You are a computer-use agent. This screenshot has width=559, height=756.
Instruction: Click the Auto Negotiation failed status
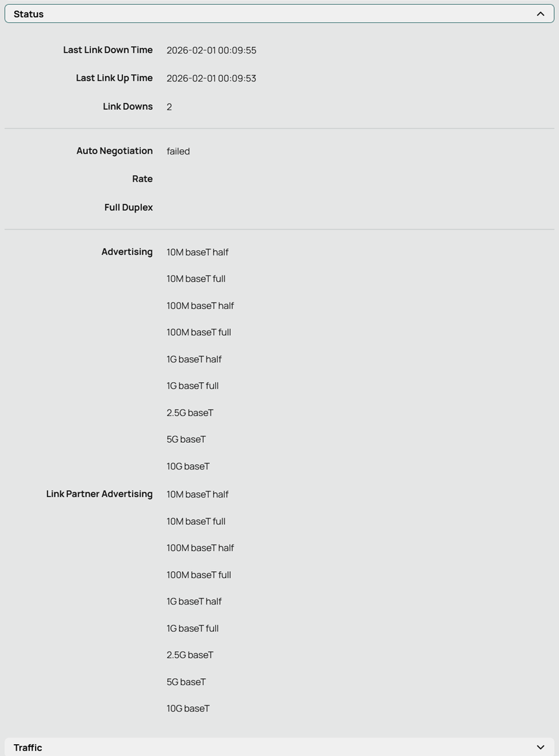point(178,152)
